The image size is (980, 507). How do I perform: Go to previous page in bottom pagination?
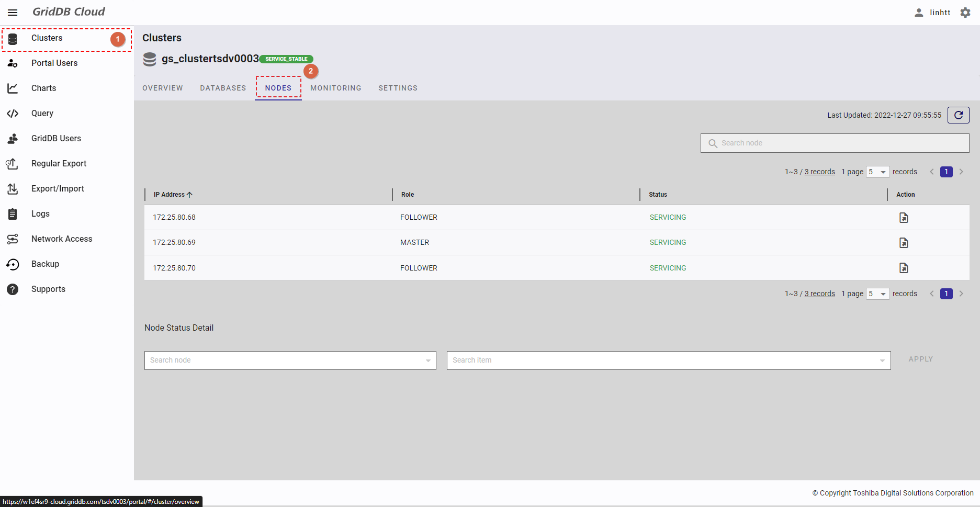(x=932, y=294)
